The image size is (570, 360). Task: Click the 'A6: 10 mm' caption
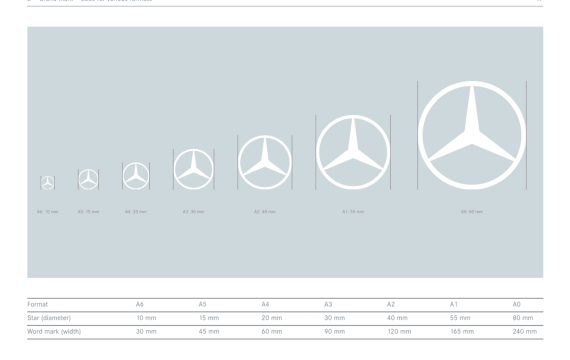[48, 212]
